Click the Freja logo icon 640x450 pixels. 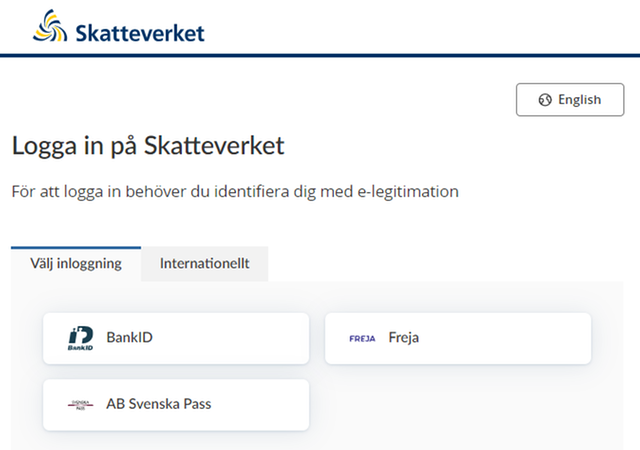tap(362, 339)
